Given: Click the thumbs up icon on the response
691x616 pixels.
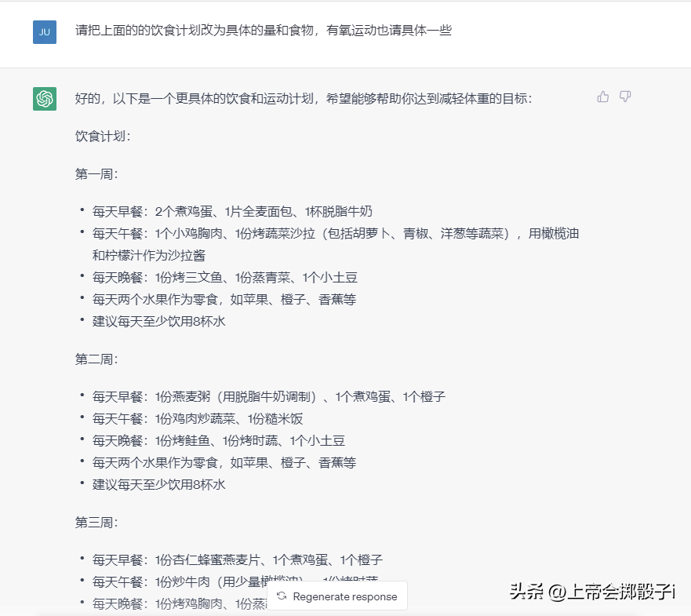Looking at the screenshot, I should tap(602, 97).
